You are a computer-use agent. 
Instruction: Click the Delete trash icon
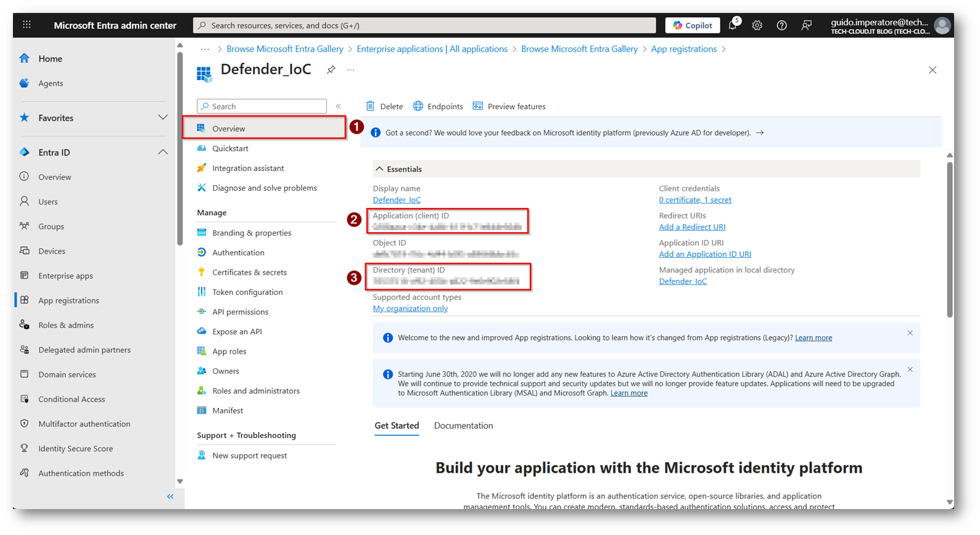point(371,106)
